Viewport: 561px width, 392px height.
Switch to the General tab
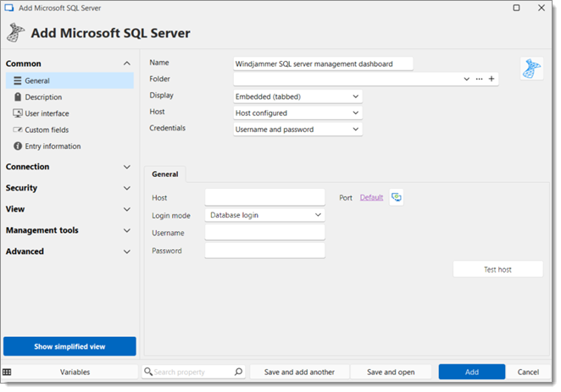[165, 174]
